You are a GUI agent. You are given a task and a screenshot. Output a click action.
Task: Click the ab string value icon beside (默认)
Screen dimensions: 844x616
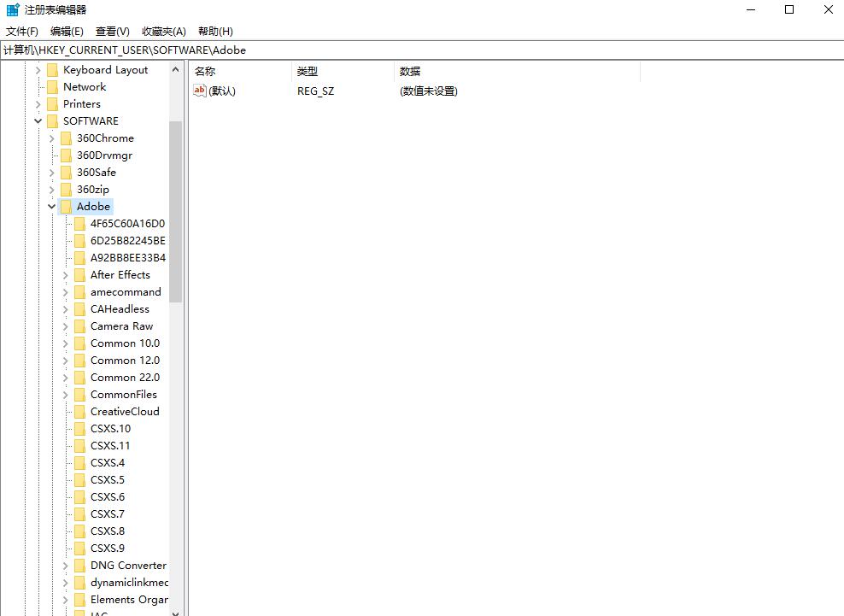tap(202, 91)
